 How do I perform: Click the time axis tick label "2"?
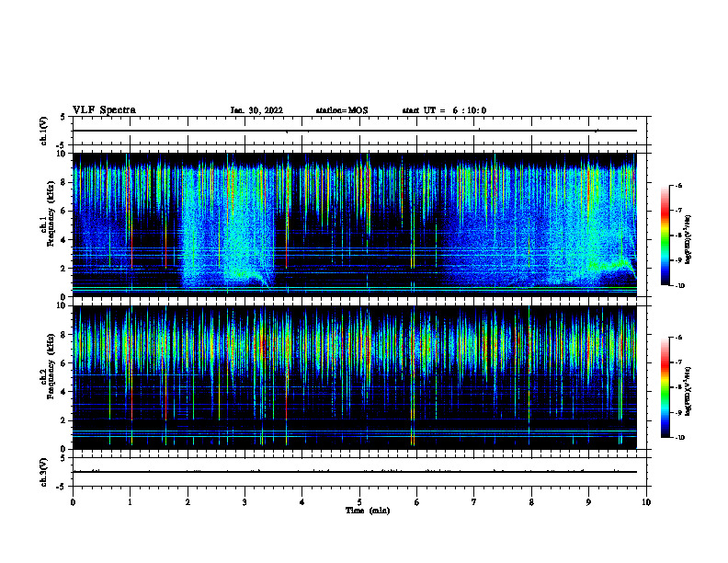(x=188, y=502)
